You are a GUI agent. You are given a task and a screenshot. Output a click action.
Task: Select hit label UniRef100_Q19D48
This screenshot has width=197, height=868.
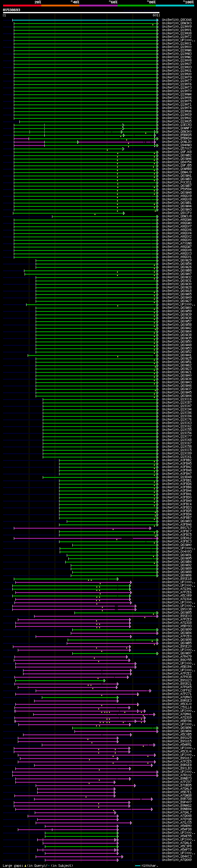(x=177, y=477)
